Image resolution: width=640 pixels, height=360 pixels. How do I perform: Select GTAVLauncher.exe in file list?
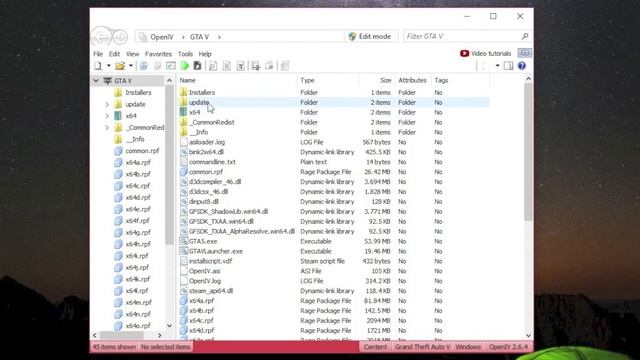334,251
